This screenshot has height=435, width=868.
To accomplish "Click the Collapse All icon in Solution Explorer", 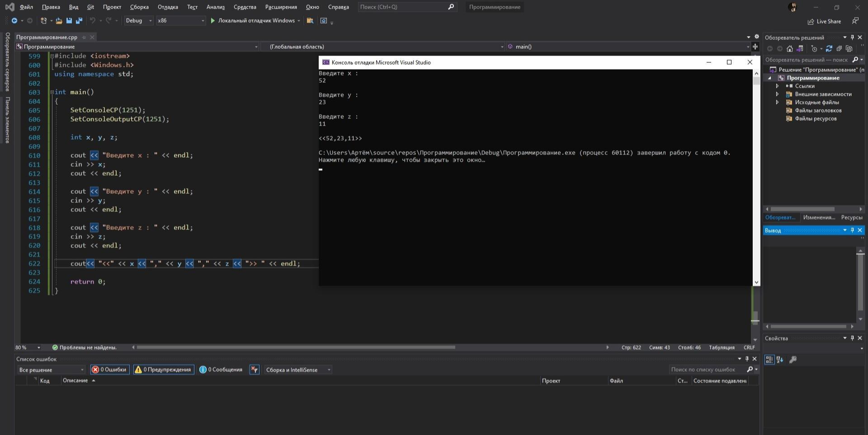I will [x=839, y=49].
